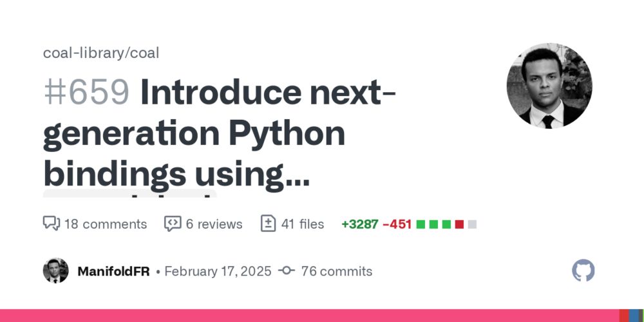Click the red diff stat square
The image size is (644, 322).
coord(459,224)
